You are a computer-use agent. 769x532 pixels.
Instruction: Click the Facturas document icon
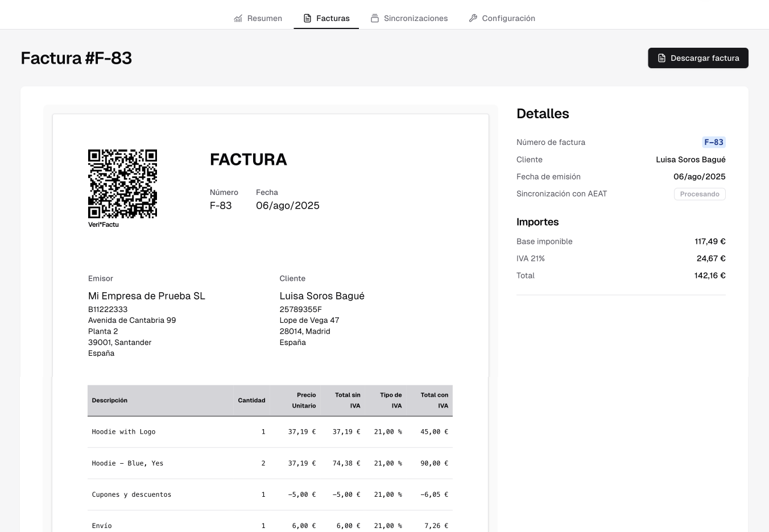tap(307, 18)
